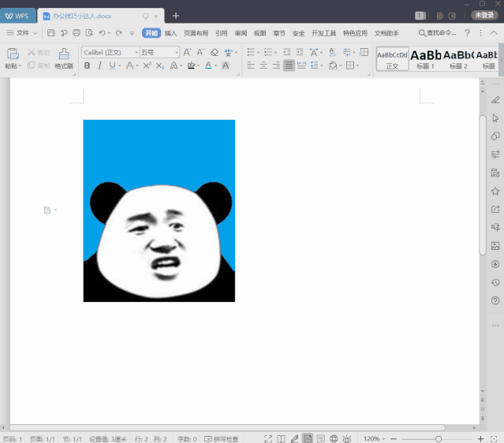Click the zoom slider handle
The image size is (504, 443).
pyautogui.click(x=439, y=439)
